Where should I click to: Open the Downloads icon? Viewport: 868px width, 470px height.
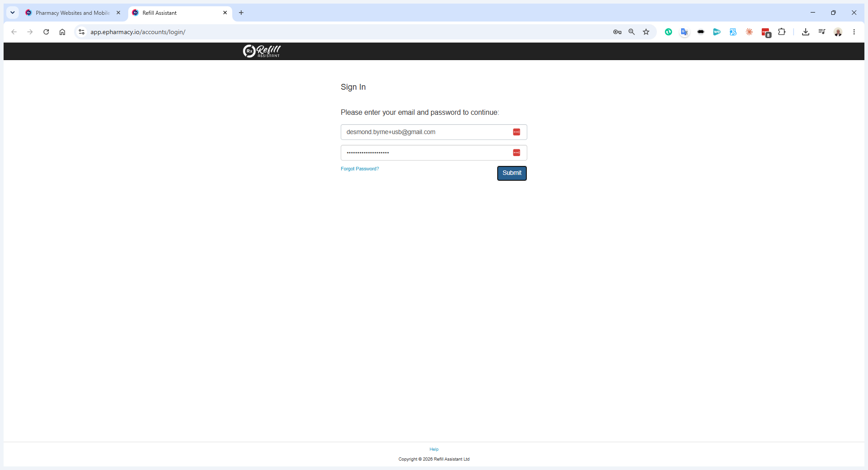pos(806,32)
